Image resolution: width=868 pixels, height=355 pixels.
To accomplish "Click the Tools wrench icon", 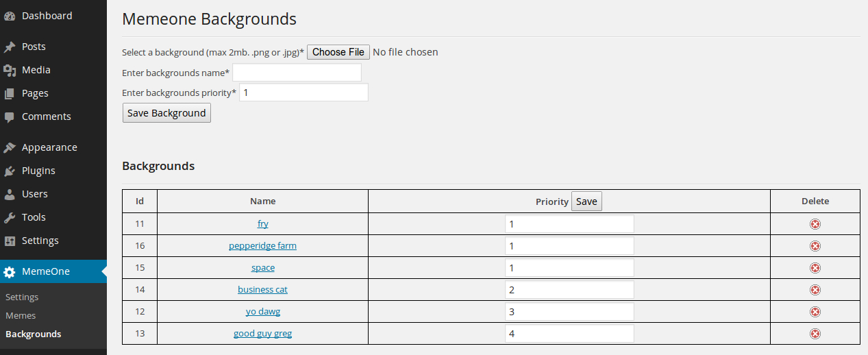I will (10, 217).
